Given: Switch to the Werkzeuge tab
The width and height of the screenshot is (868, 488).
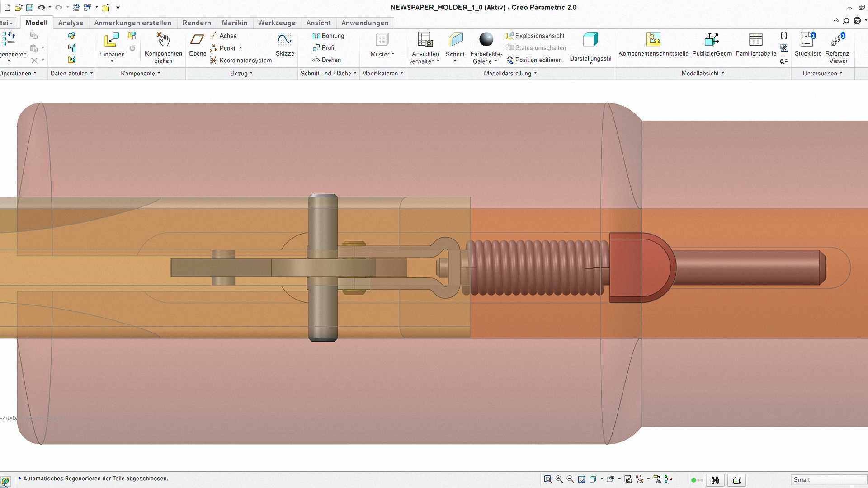Looking at the screenshot, I should (x=277, y=23).
